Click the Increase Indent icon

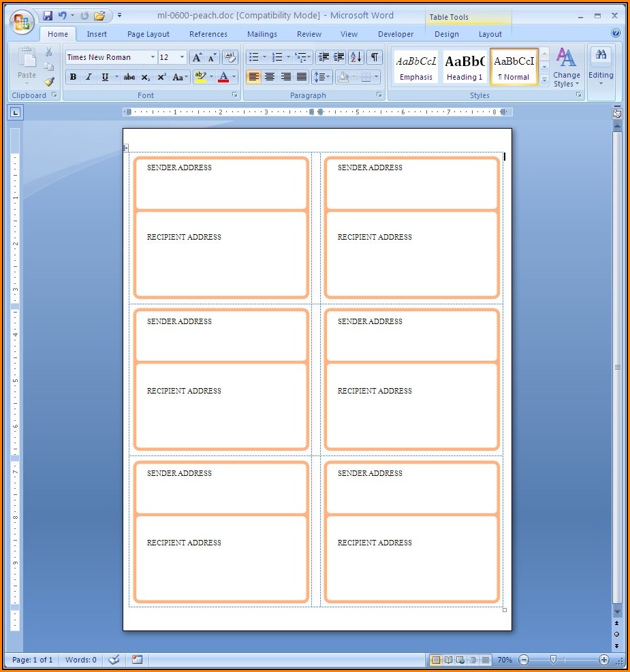pos(339,58)
